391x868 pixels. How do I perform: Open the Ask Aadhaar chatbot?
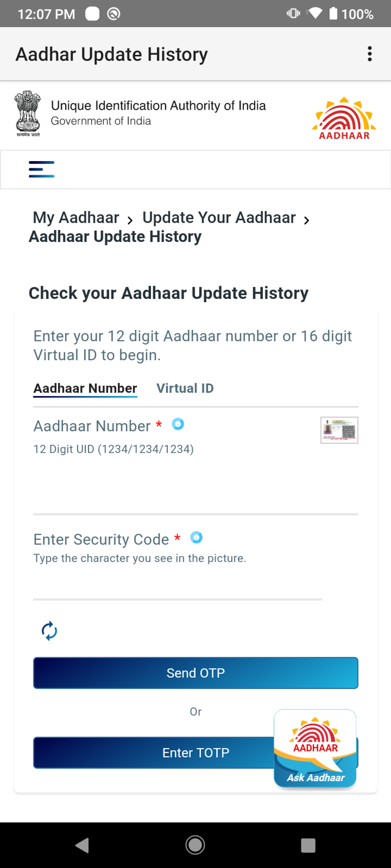coord(315,748)
